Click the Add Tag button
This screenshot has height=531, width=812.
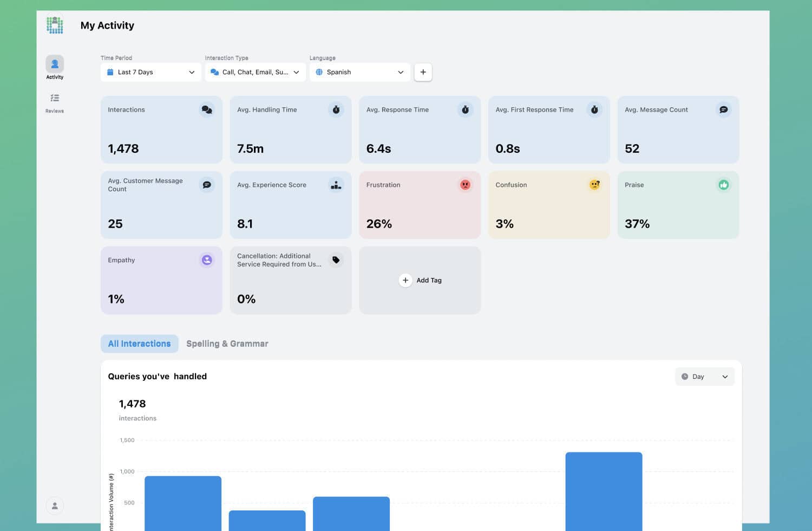pyautogui.click(x=420, y=280)
